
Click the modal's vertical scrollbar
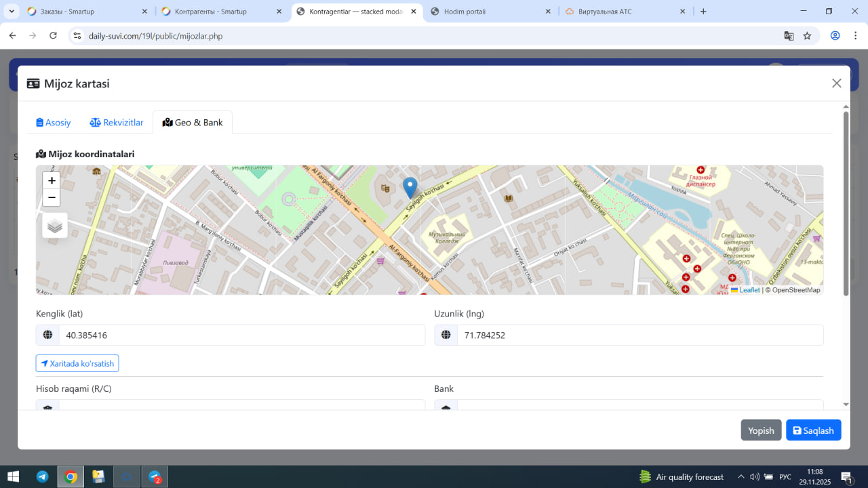[846, 203]
